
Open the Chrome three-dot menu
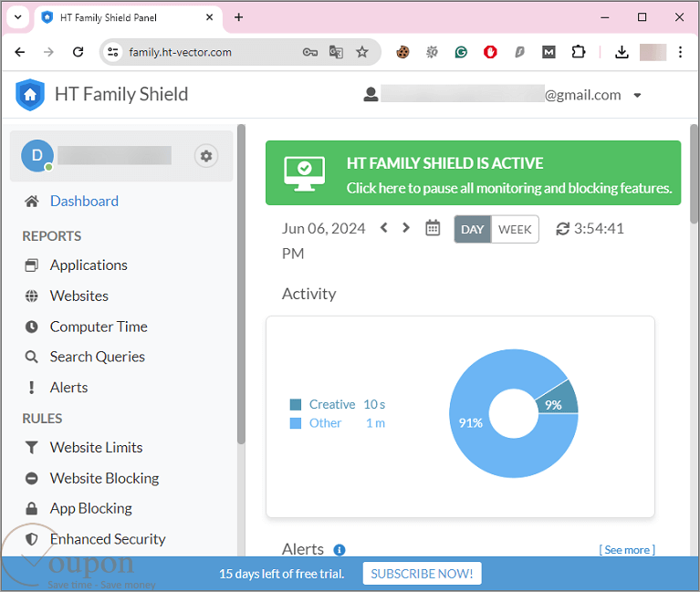click(680, 52)
